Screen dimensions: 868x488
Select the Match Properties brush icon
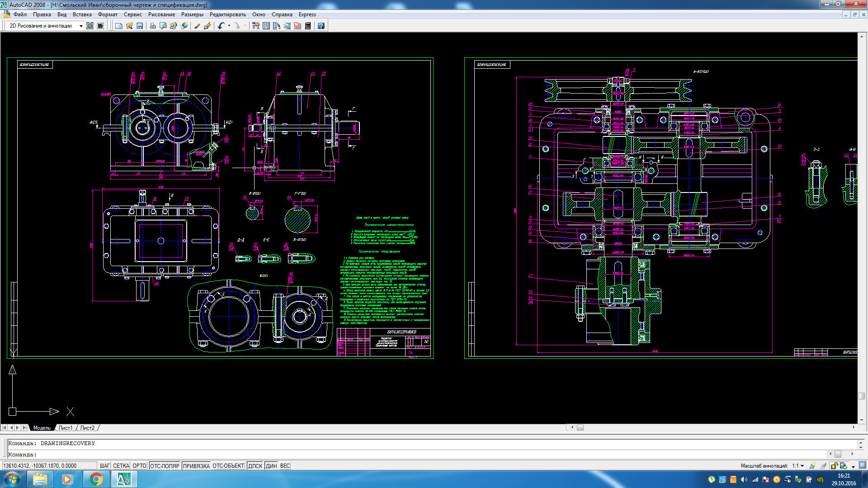point(197,26)
